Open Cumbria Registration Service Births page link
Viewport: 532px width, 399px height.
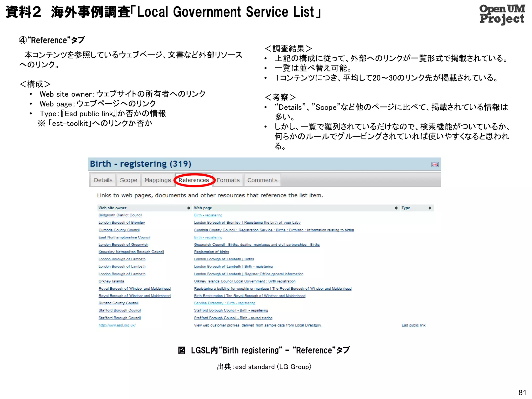coord(274,230)
